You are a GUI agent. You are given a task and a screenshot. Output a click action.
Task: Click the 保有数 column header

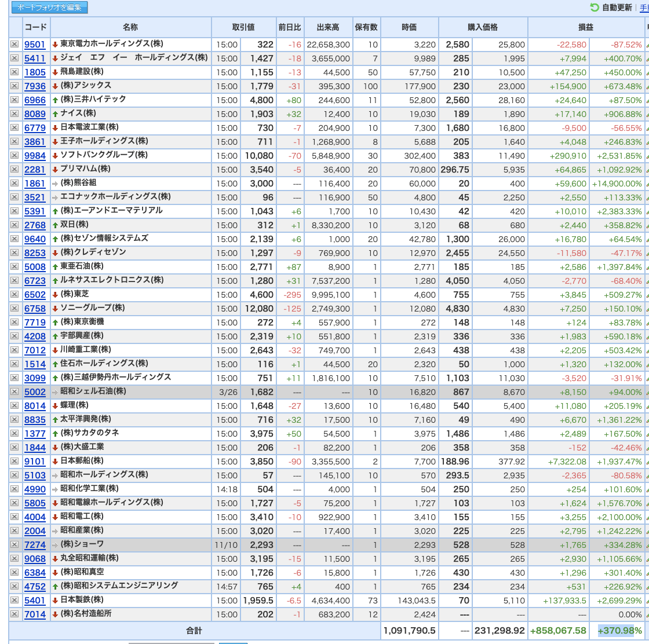tap(366, 27)
